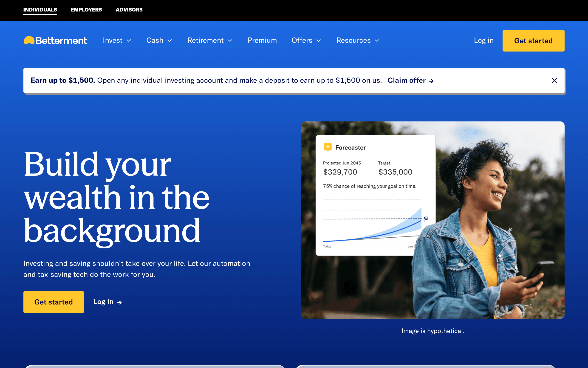Open the Cash menu
588x368 pixels.
tap(159, 40)
